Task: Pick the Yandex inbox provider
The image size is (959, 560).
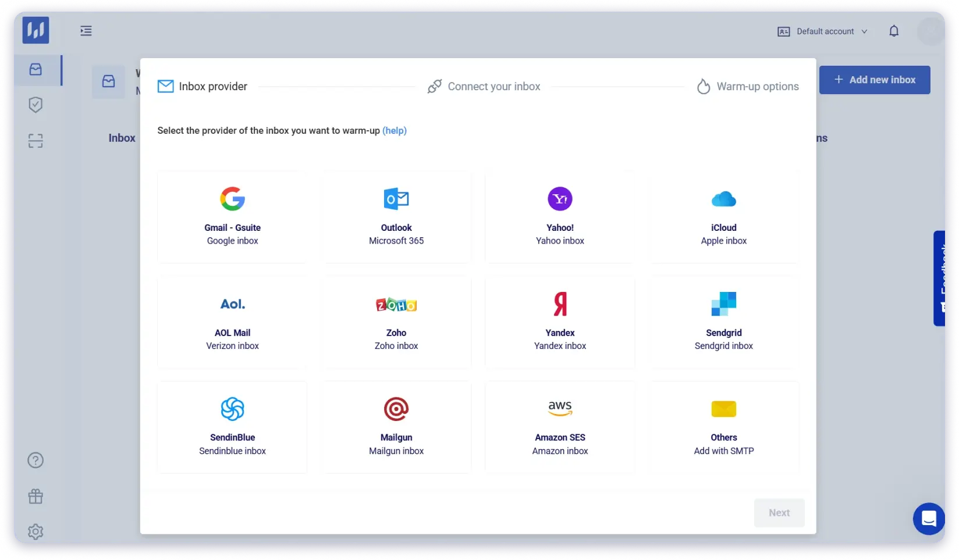Action: click(x=560, y=322)
